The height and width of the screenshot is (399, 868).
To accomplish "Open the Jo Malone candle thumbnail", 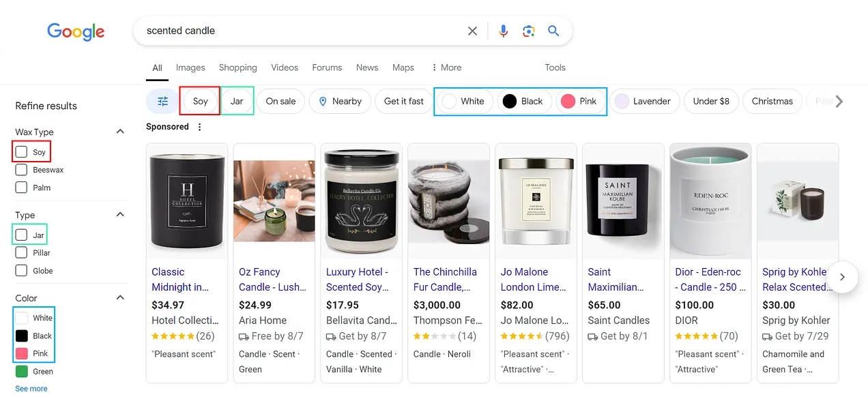I will (x=536, y=201).
